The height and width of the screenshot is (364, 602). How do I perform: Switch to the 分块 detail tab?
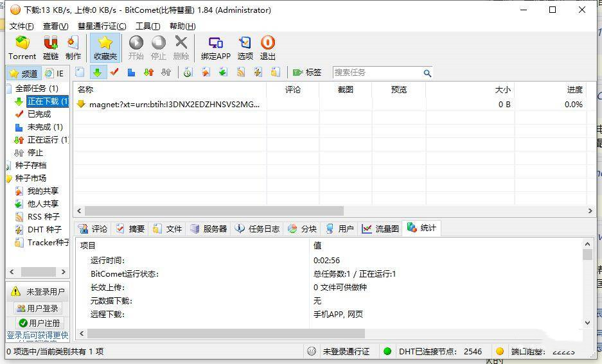(303, 229)
